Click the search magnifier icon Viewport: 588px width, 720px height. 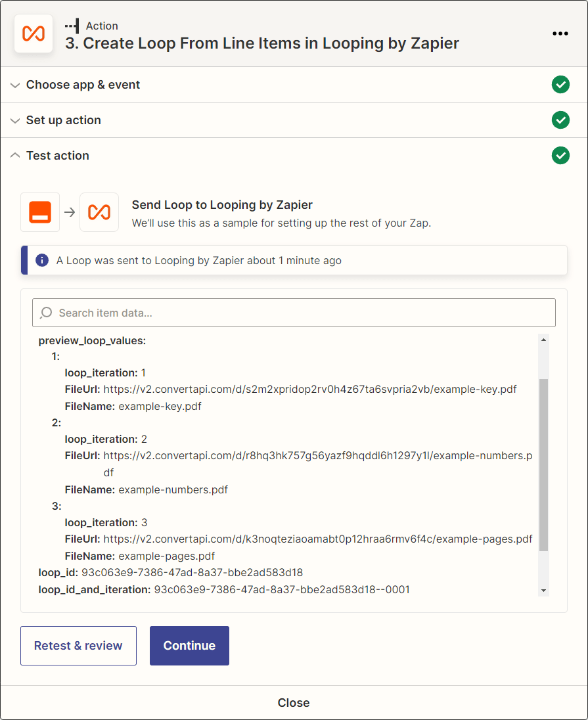click(x=46, y=313)
